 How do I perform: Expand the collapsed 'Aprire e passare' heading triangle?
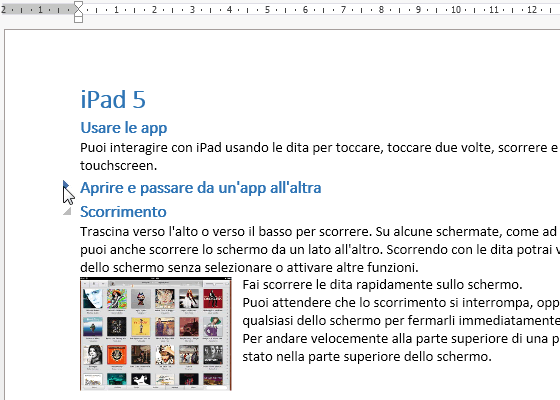click(x=66, y=184)
